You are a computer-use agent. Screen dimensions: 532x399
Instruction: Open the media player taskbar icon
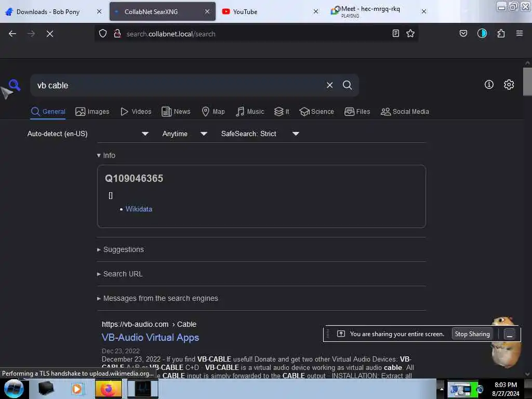[x=77, y=389]
